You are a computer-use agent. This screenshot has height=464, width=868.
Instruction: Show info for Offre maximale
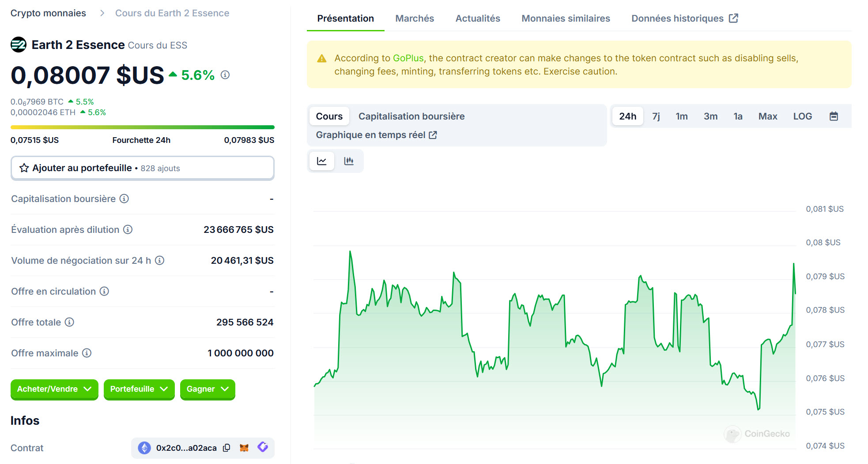pos(87,353)
